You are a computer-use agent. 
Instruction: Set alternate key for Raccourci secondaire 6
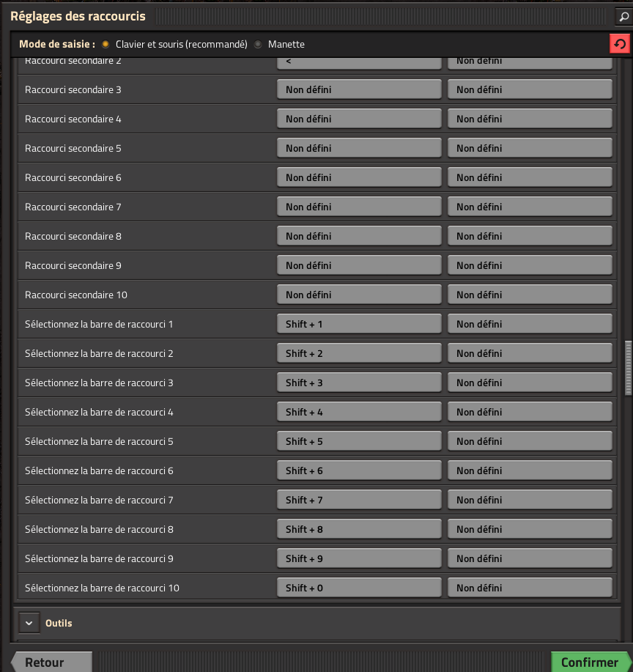[x=530, y=177]
